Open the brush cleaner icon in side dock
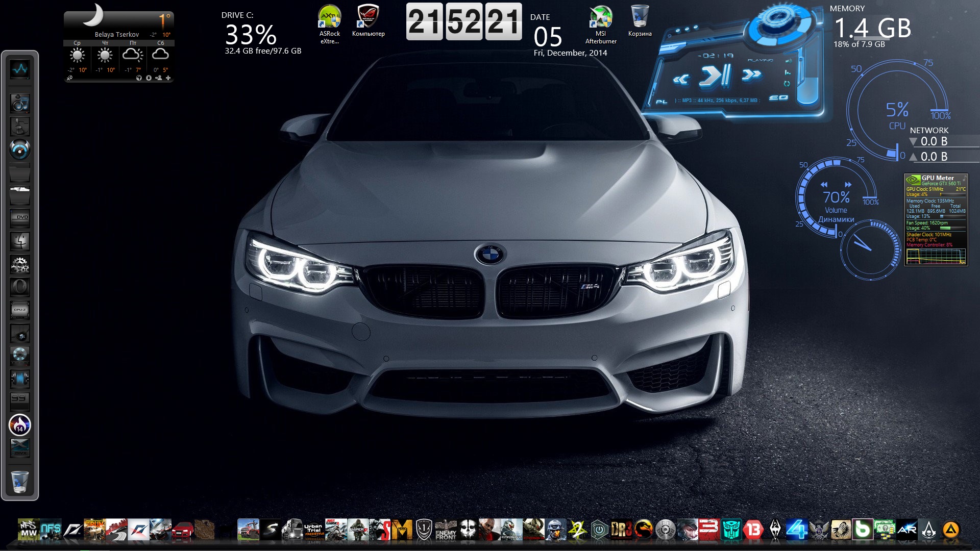This screenshot has height=551, width=980. 20,126
